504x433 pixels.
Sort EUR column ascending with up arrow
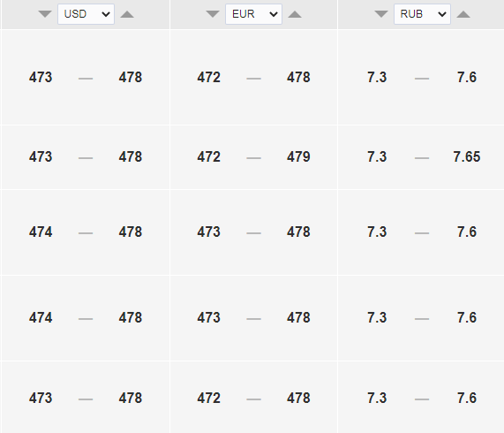tap(295, 14)
